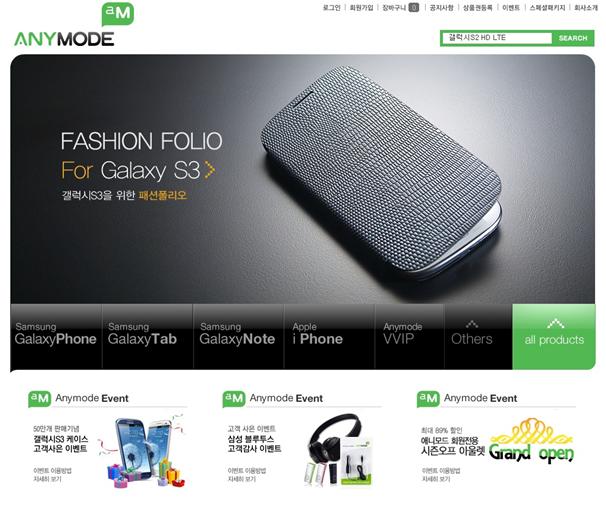The width and height of the screenshot is (606, 509).
Task: Click the orange arrow after Galaxy S3
Action: (x=209, y=170)
